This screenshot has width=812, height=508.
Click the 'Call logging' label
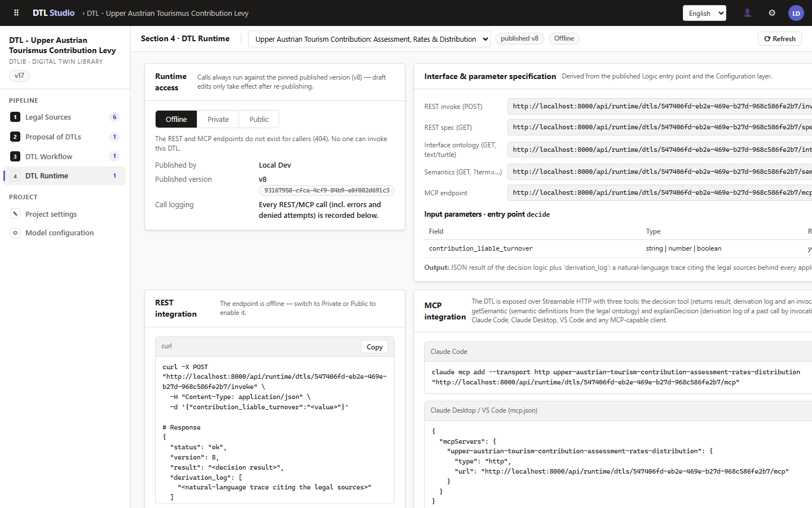tap(174, 205)
